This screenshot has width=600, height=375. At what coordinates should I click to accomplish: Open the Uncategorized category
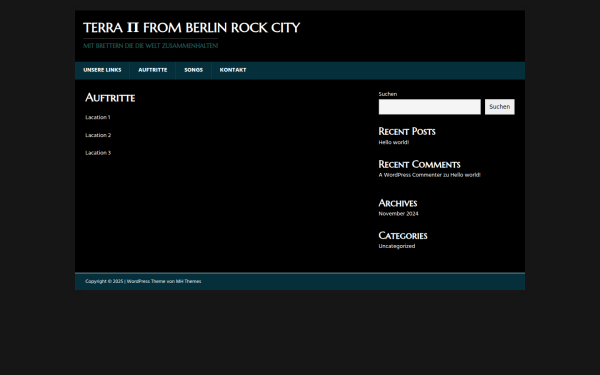point(396,246)
